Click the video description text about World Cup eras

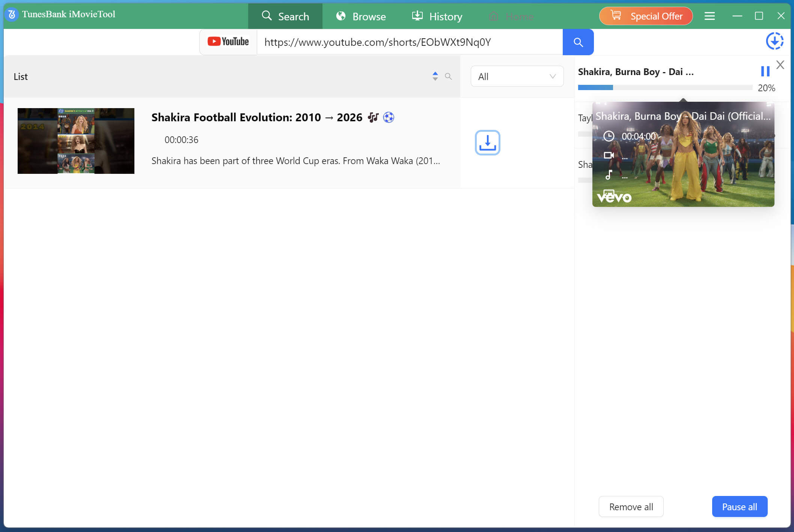tap(295, 161)
